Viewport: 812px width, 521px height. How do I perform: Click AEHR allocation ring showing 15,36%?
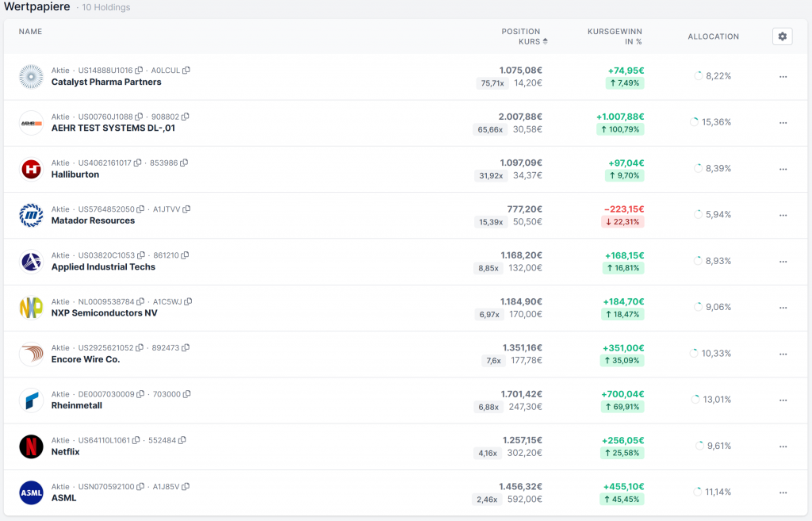[695, 122]
